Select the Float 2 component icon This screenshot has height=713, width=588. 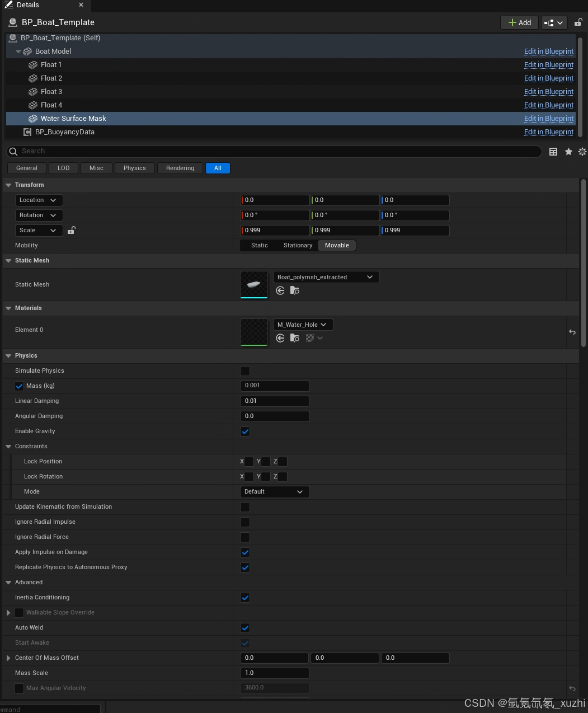click(33, 78)
